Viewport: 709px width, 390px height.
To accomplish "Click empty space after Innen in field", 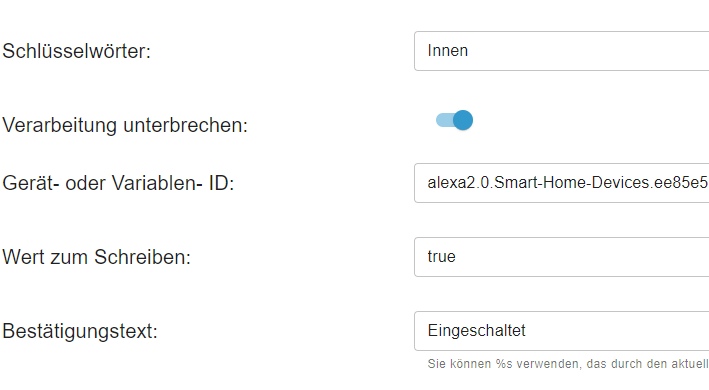I will pyautogui.click(x=588, y=51).
